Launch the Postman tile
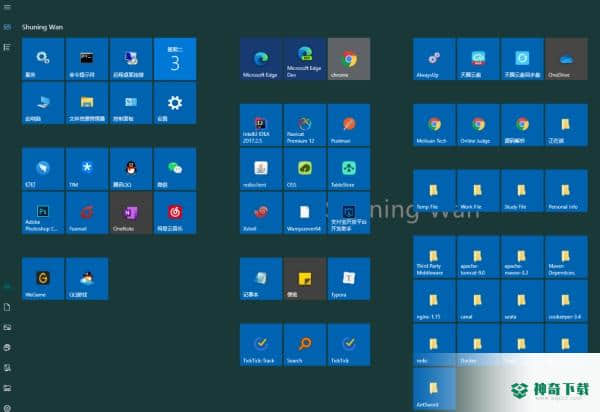The image size is (600, 412). click(x=349, y=125)
